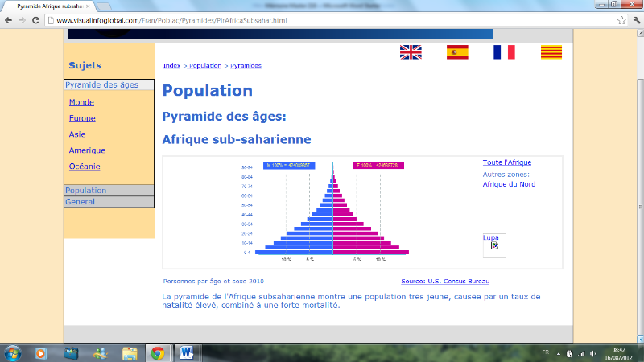Screen dimensions: 644x362
Task: Select the French flag language option
Action: coord(505,52)
